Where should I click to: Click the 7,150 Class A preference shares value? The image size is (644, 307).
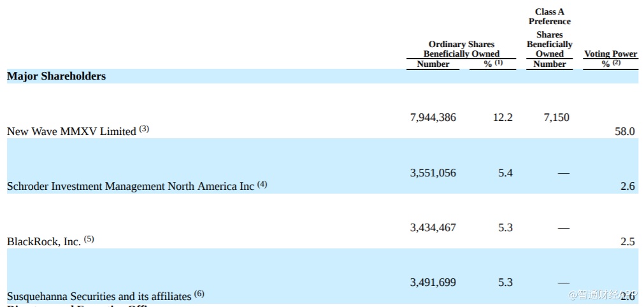(x=556, y=118)
